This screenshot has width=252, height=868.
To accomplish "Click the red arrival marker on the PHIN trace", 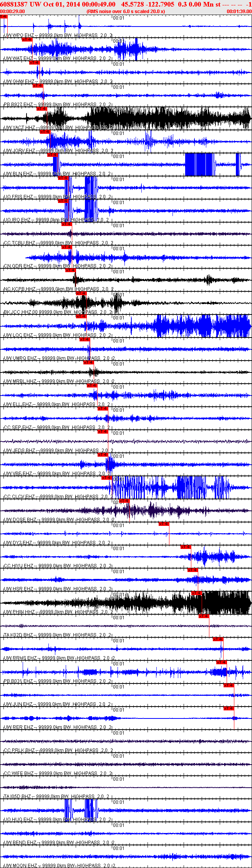I will click(197, 593).
